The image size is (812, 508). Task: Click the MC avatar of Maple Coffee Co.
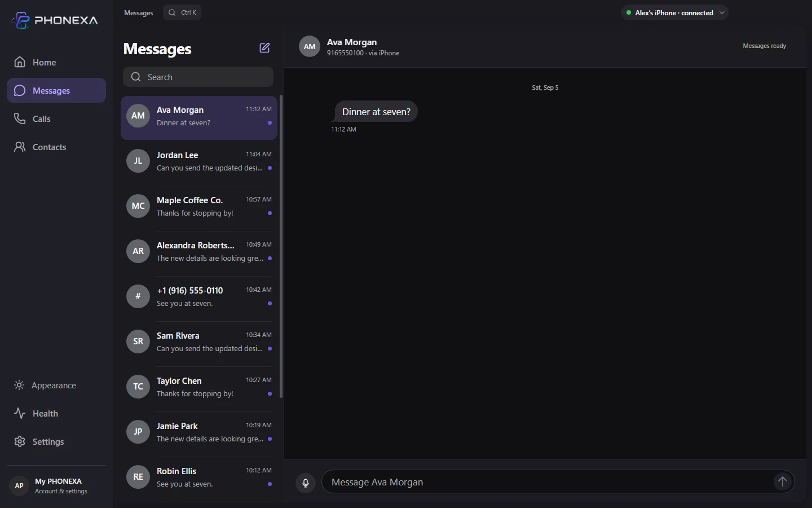pos(138,206)
